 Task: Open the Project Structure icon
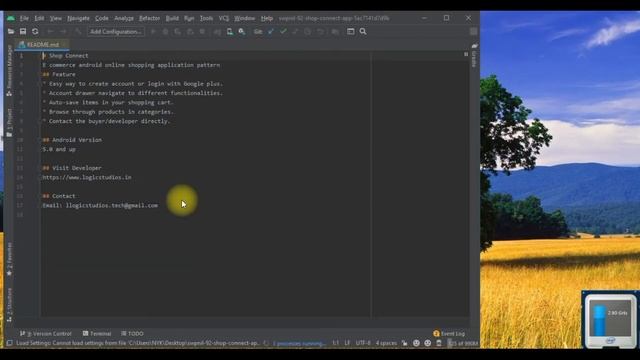(x=351, y=31)
